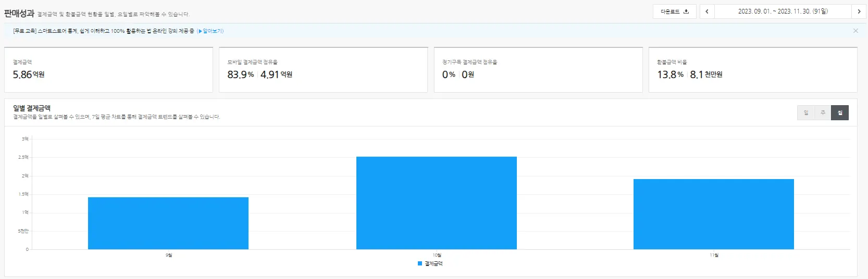Click the 모바일 결제금액 점유율 83.9% value
Image resolution: width=868 pixels, height=279 pixels.
point(241,74)
